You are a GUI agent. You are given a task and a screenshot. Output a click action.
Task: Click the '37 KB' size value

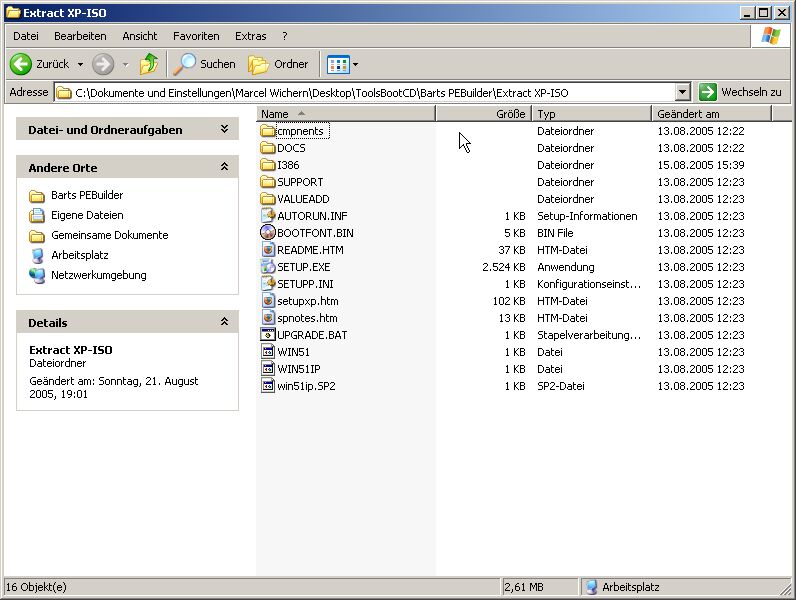pyautogui.click(x=512, y=250)
